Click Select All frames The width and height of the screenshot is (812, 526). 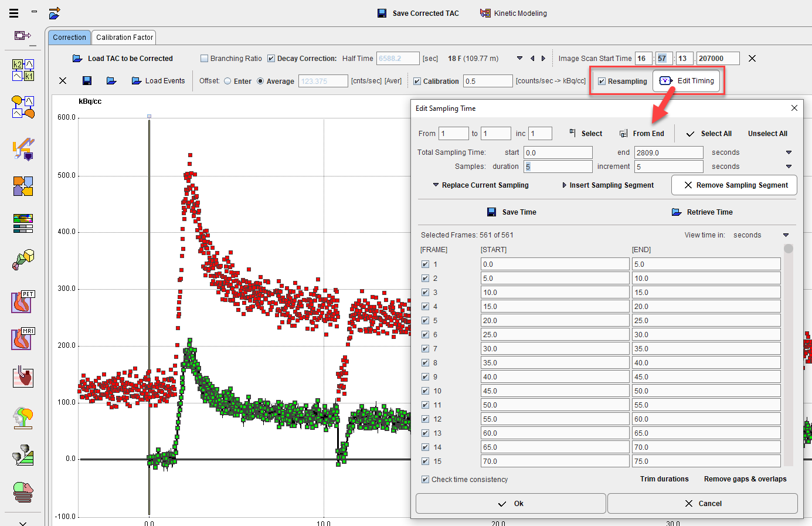pos(709,134)
